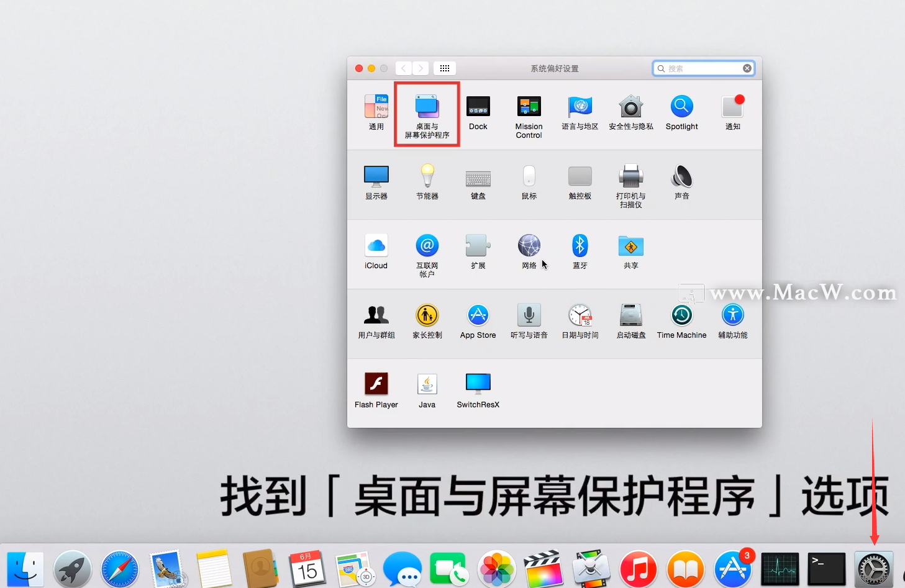The height and width of the screenshot is (588, 905).
Task: Open Mail stamp icon in Dock
Action: 167,569
